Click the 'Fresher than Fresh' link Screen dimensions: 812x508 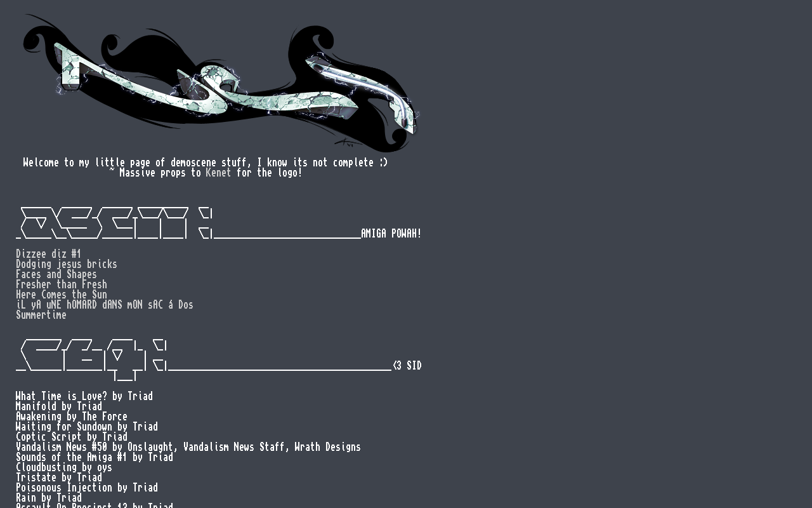[x=62, y=284]
